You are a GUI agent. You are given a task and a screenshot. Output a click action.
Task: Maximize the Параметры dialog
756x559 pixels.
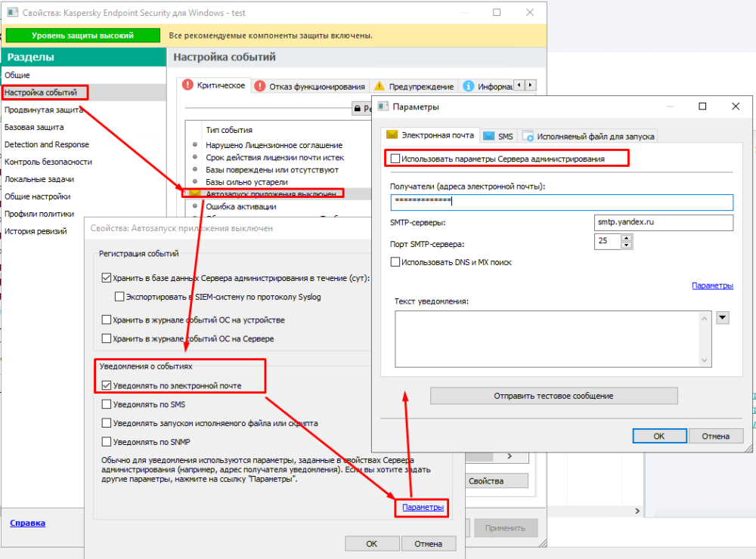click(702, 107)
